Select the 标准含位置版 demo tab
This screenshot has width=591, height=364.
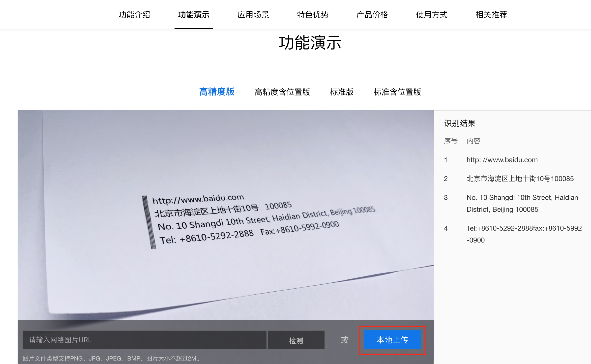397,92
